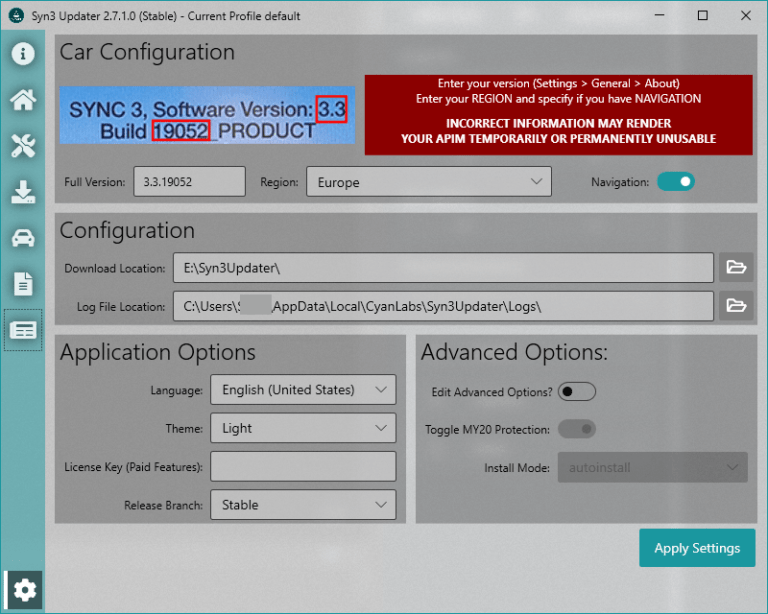Open the Release Branch dropdown
The width and height of the screenshot is (768, 614).
303,505
